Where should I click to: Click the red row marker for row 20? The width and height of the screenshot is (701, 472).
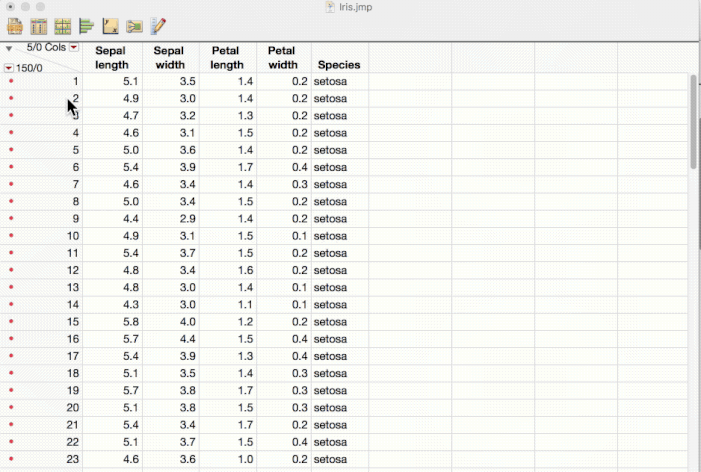point(11,407)
